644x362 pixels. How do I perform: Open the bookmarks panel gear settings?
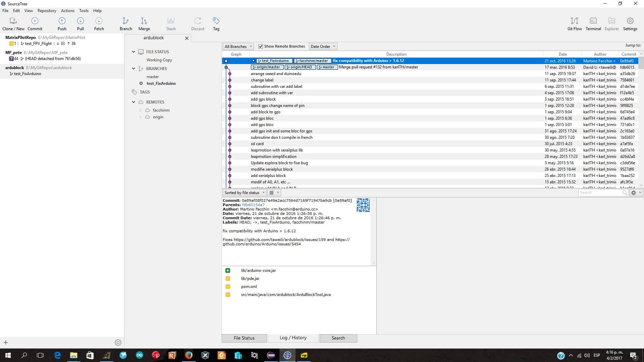(118, 343)
